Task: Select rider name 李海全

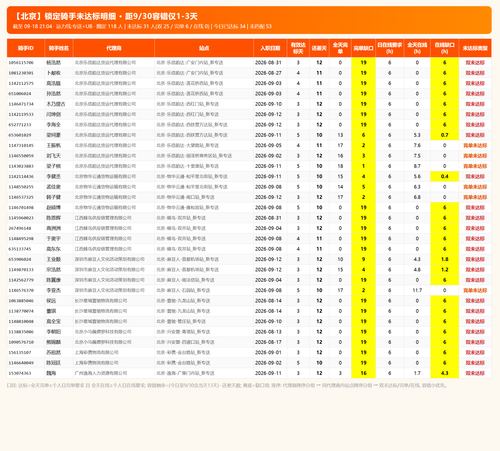Action: [53, 125]
